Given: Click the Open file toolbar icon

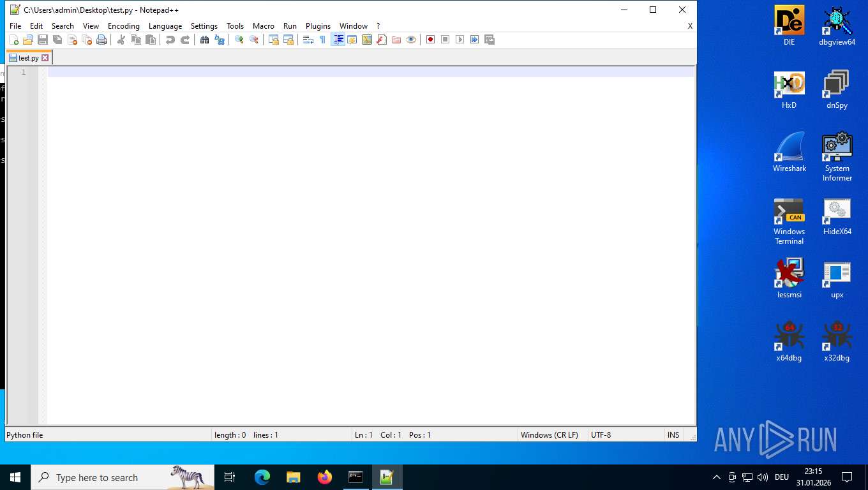Looking at the screenshot, I should pyautogui.click(x=28, y=40).
